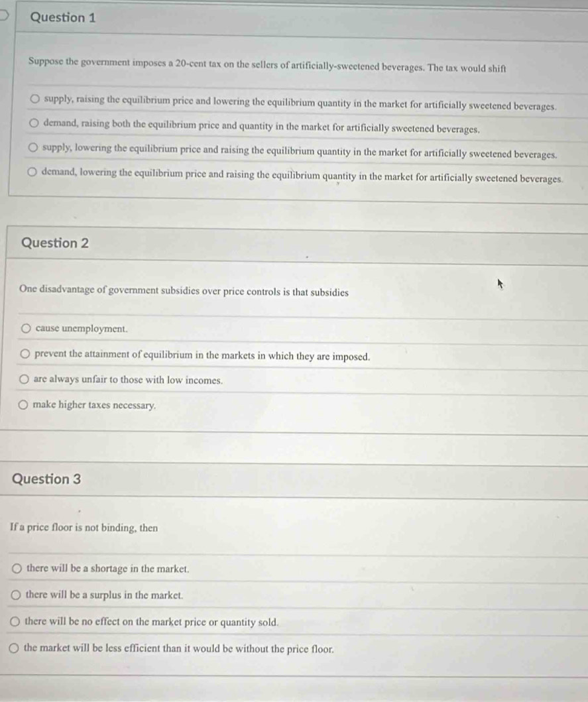
Task: Click the 'make higher taxes necessary' text label
Action: 94,405
